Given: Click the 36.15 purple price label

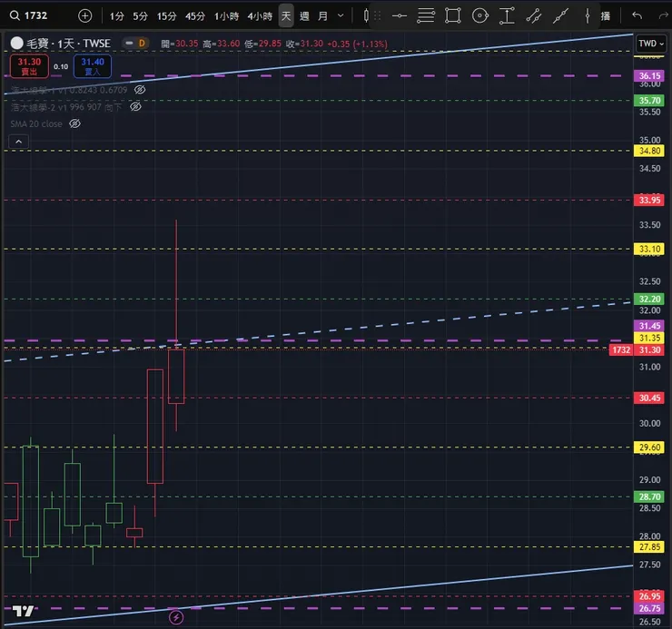Looking at the screenshot, I should click(x=649, y=76).
